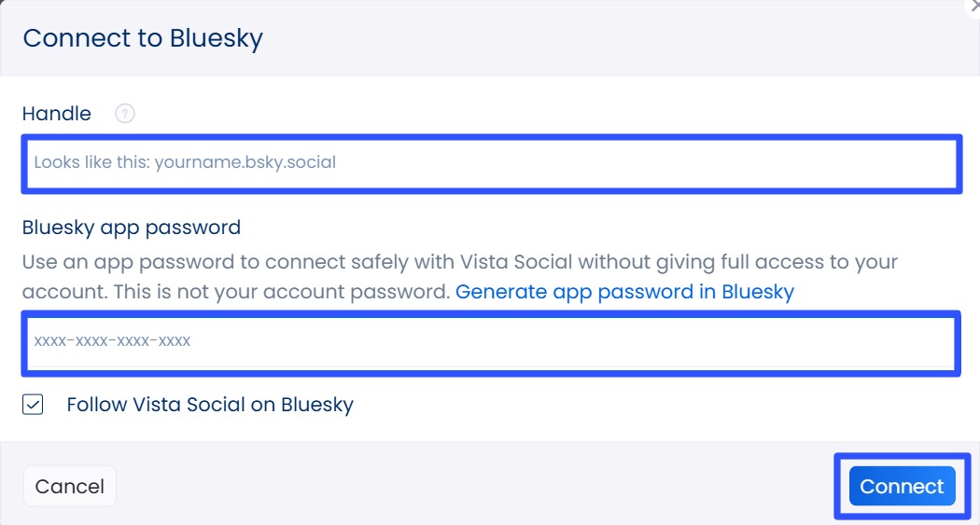Click the xxxx-xxxx-xxxx-xxxx placeholder text
This screenshot has width=980, height=525.
[x=113, y=342]
